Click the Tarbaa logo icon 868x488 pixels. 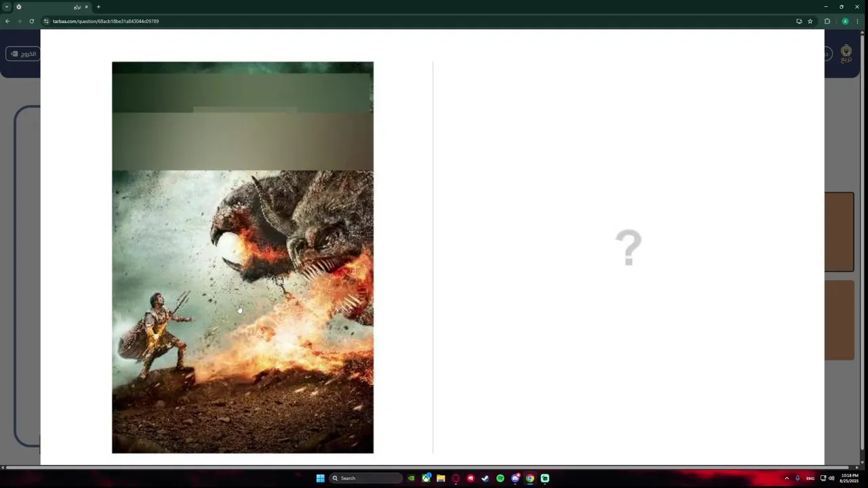(846, 54)
